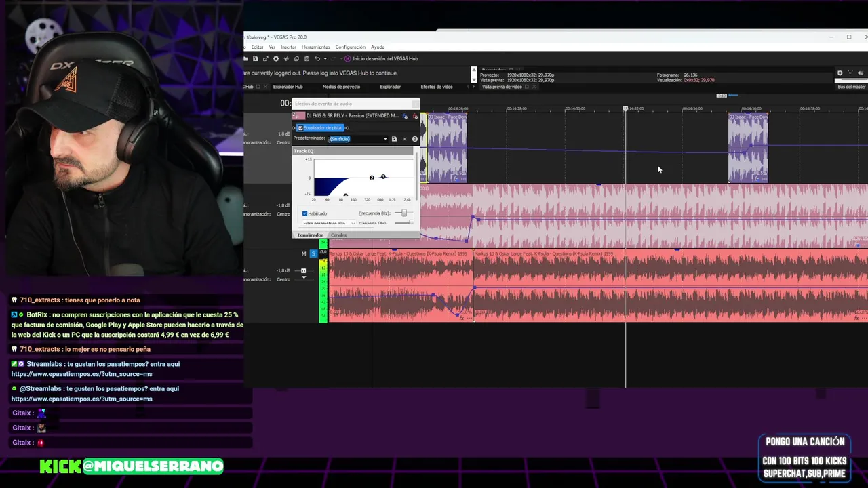Viewport: 868px width, 488px height.
Task: Adjust the Ganancia (dB) slider
Action: (x=412, y=222)
